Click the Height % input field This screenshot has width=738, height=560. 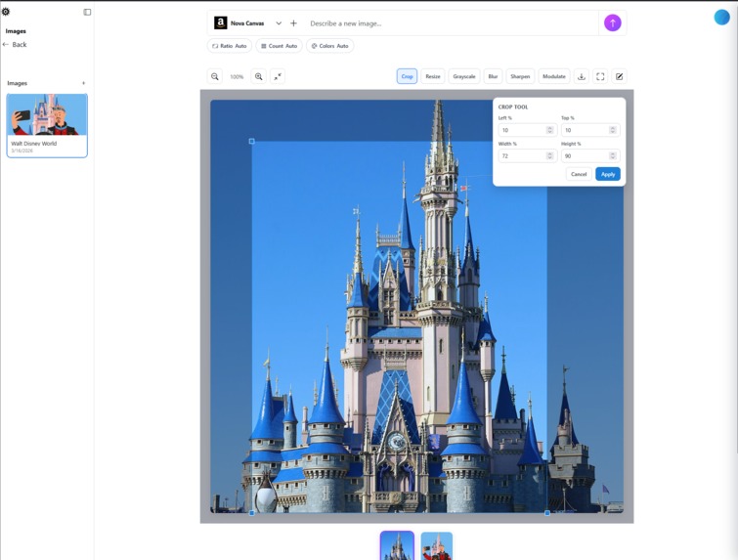tap(590, 155)
